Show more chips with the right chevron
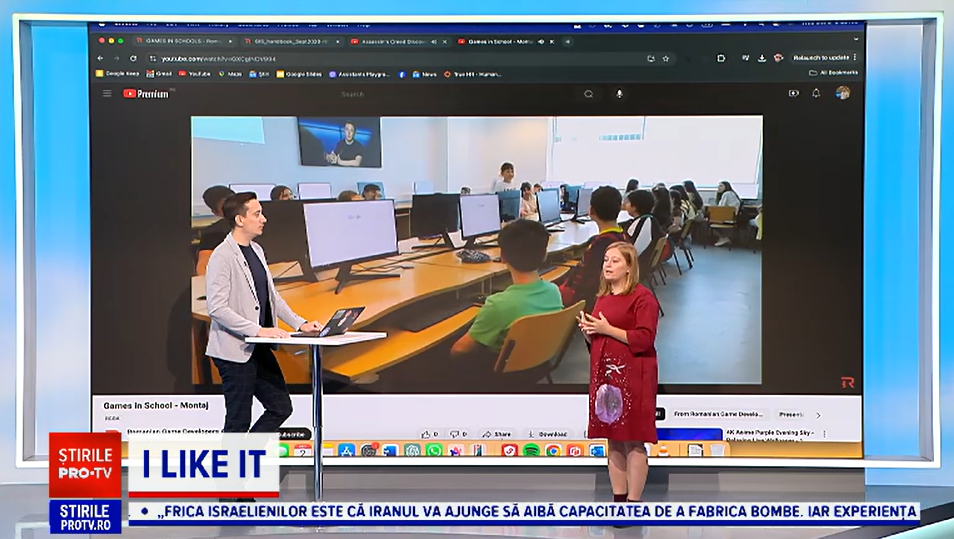 click(818, 414)
